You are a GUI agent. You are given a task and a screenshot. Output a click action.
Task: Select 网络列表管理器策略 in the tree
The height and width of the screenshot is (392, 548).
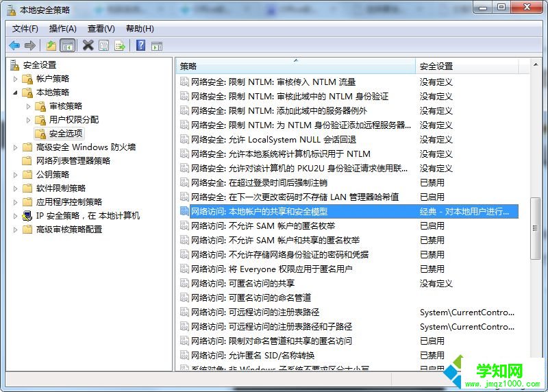(x=73, y=161)
